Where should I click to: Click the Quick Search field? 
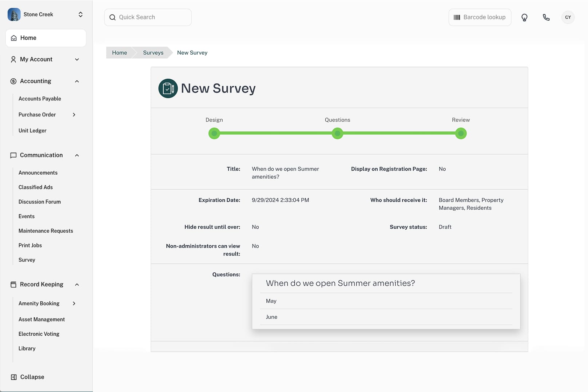[148, 17]
